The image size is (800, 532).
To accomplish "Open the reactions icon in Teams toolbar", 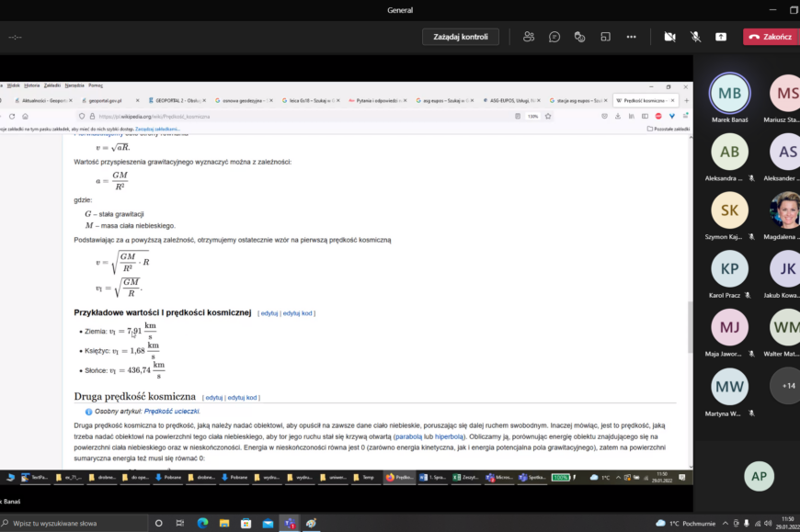I will (x=579, y=37).
